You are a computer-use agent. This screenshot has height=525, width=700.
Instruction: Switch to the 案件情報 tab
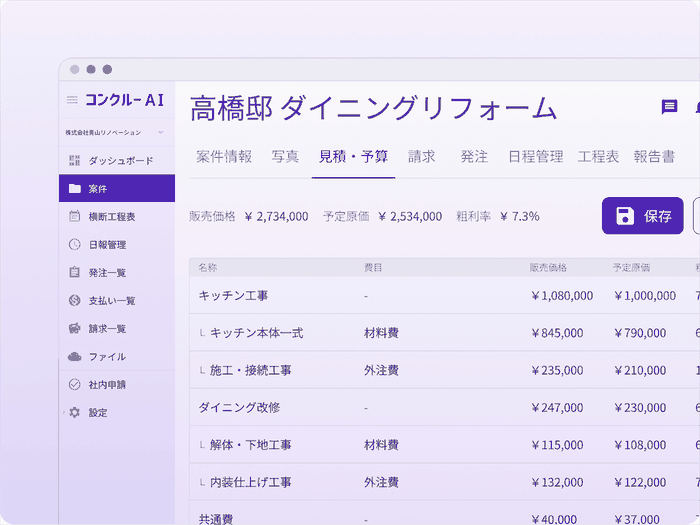(224, 157)
